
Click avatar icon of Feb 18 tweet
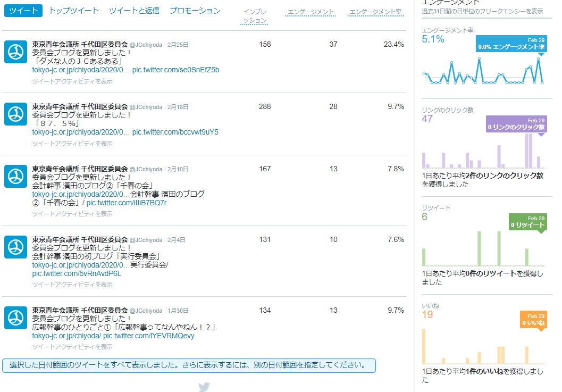pos(15,114)
